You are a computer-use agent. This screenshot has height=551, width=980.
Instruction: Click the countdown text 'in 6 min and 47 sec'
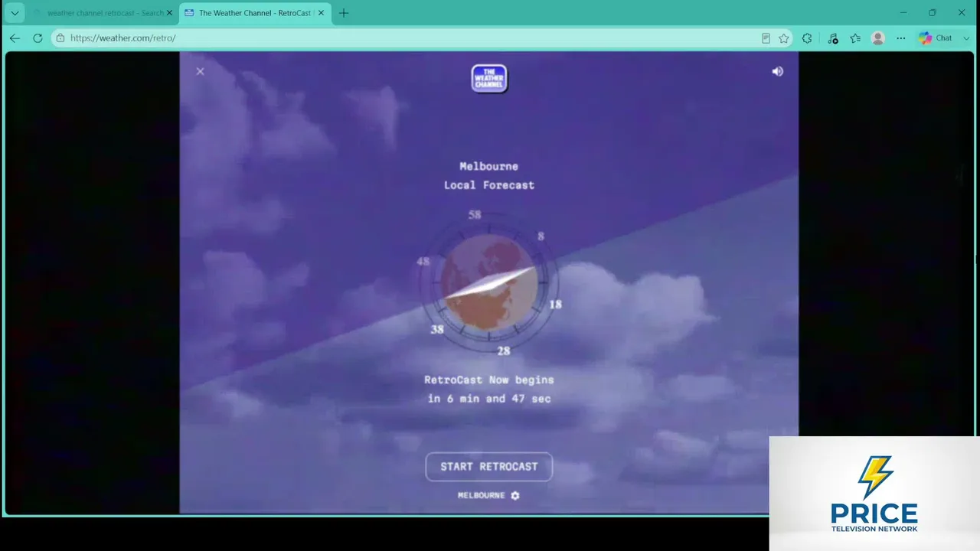point(489,399)
